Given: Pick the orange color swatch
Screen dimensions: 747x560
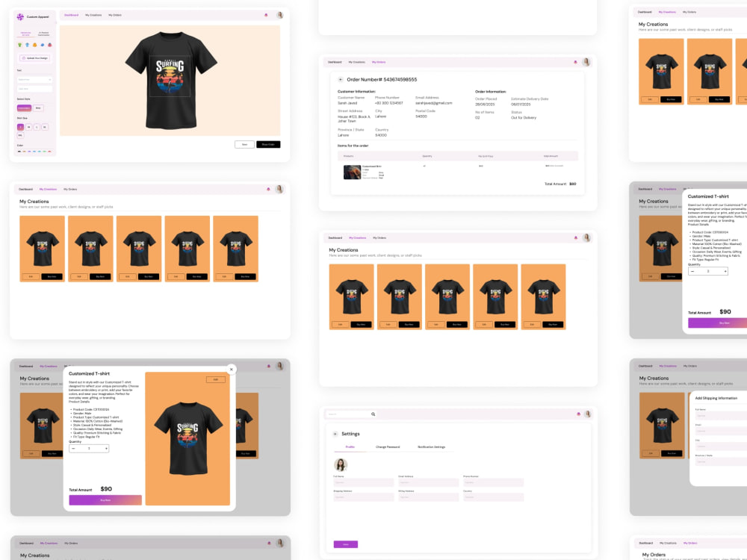Looking at the screenshot, I should [25, 152].
